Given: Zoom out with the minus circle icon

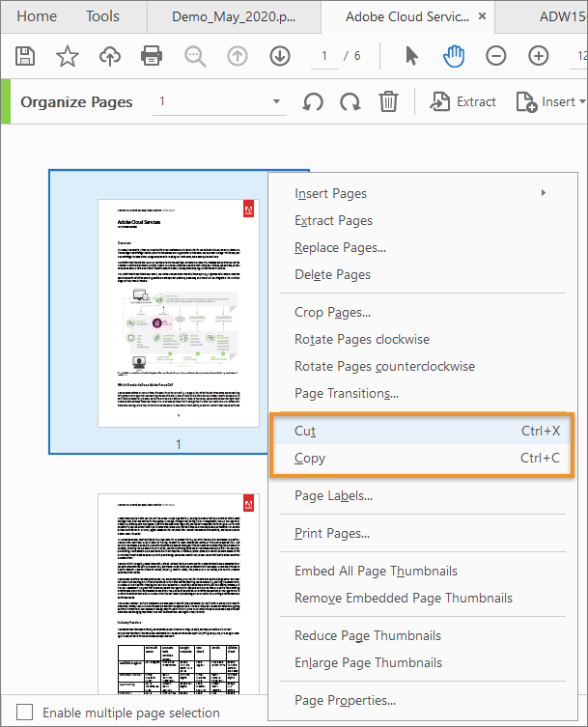Looking at the screenshot, I should pyautogui.click(x=495, y=56).
